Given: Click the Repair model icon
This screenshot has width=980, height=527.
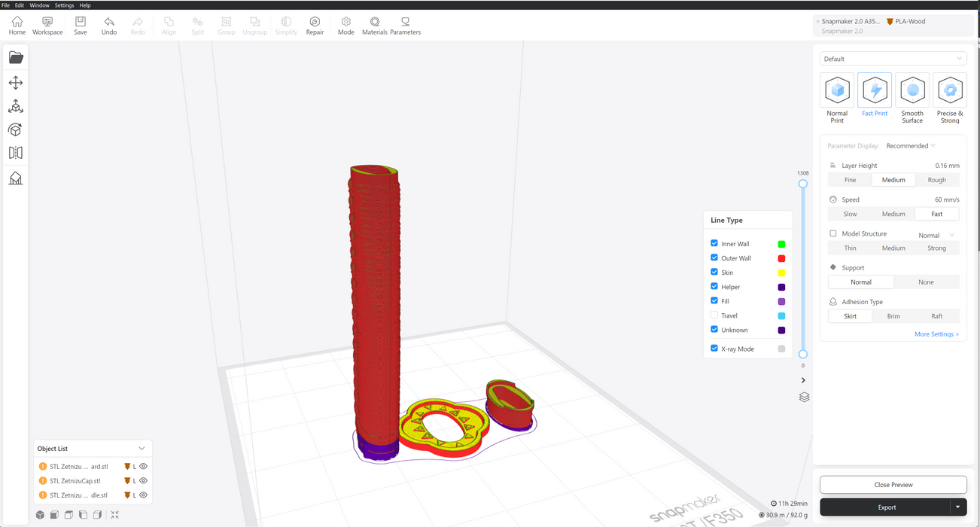Looking at the screenshot, I should click(315, 26).
